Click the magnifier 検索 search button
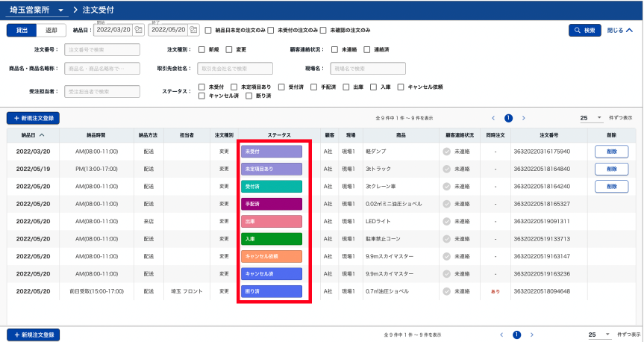 coord(584,31)
